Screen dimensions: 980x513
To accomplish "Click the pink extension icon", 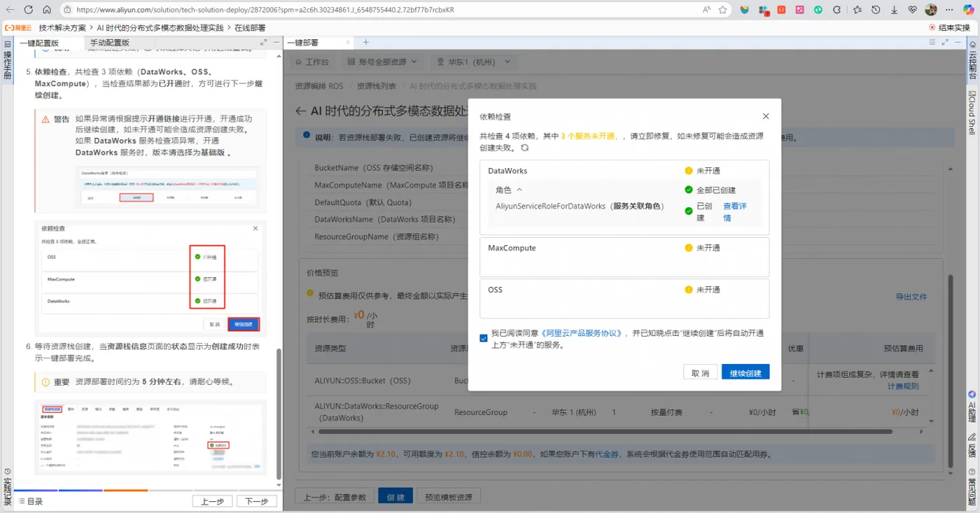I will (x=799, y=10).
